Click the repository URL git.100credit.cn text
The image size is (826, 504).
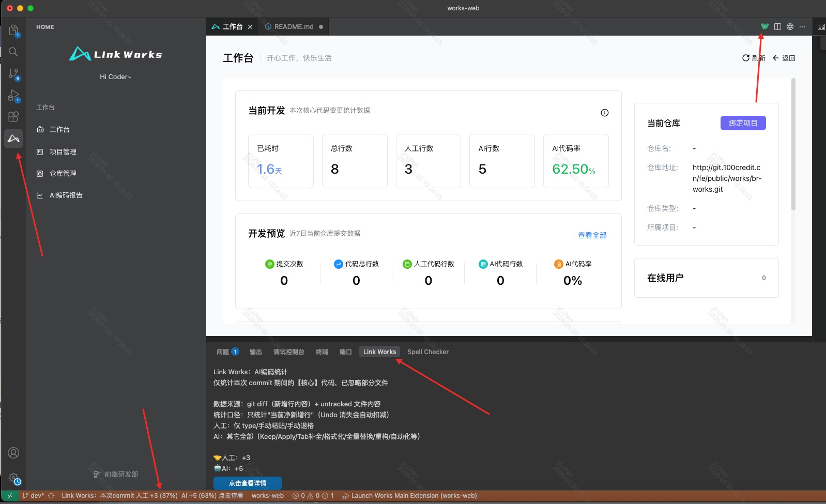pyautogui.click(x=727, y=178)
